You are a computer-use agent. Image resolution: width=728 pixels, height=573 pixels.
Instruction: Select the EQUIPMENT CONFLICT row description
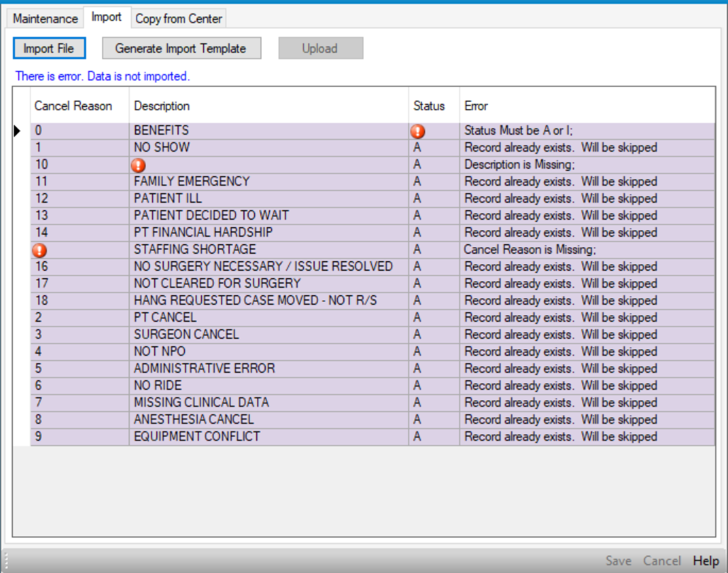197,436
